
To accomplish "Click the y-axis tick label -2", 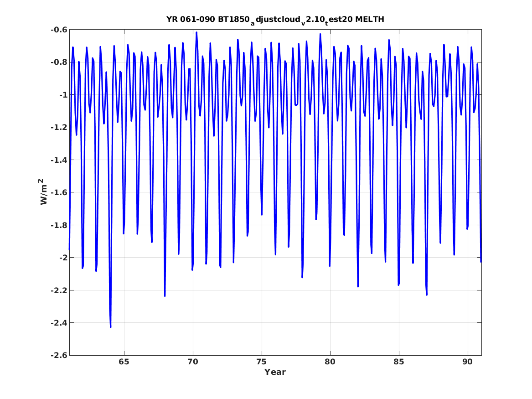I will [63, 258].
